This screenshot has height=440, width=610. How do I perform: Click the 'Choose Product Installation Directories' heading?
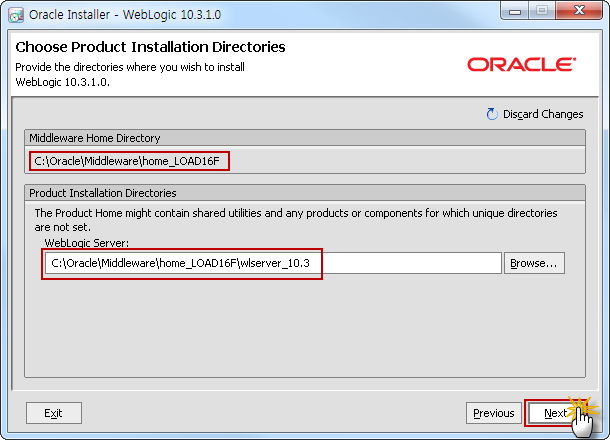(x=150, y=47)
